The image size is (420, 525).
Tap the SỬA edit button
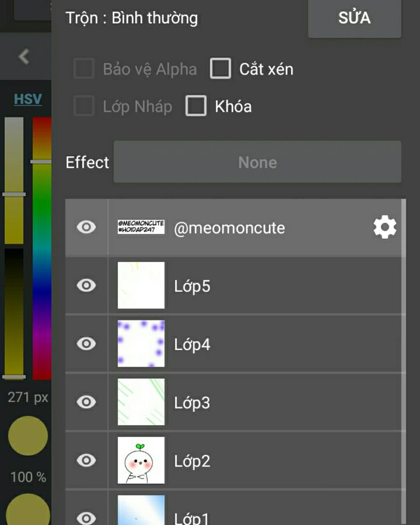(354, 18)
